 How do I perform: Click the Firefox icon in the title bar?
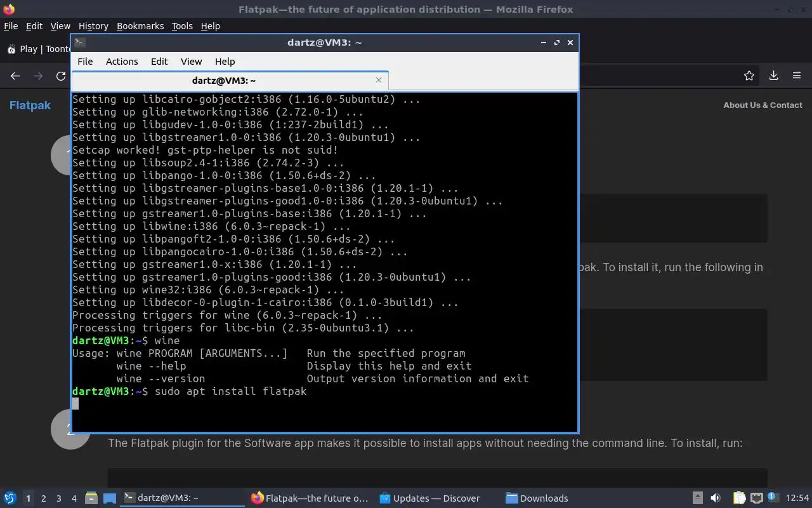[x=9, y=10]
